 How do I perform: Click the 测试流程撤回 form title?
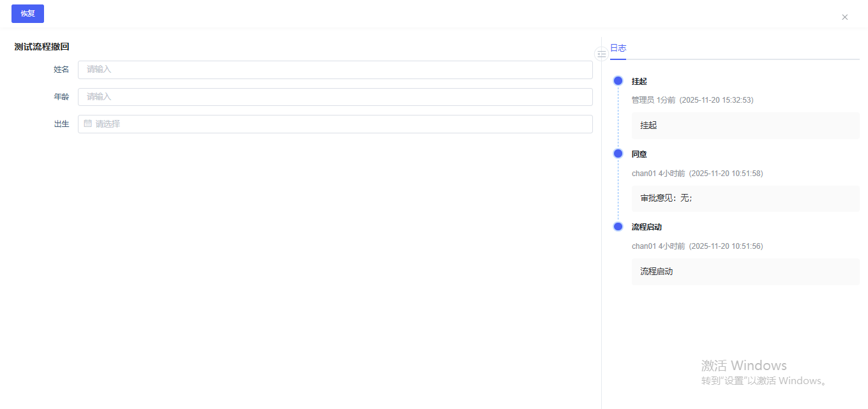tap(42, 47)
